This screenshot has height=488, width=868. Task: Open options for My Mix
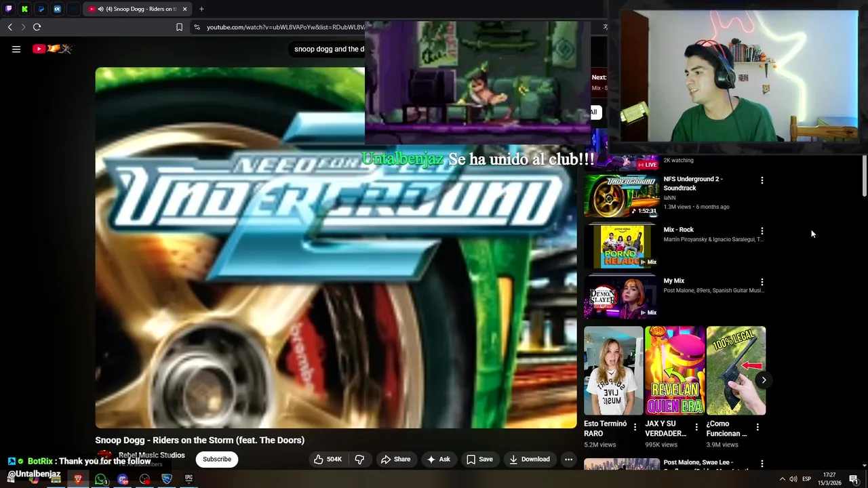point(762,282)
